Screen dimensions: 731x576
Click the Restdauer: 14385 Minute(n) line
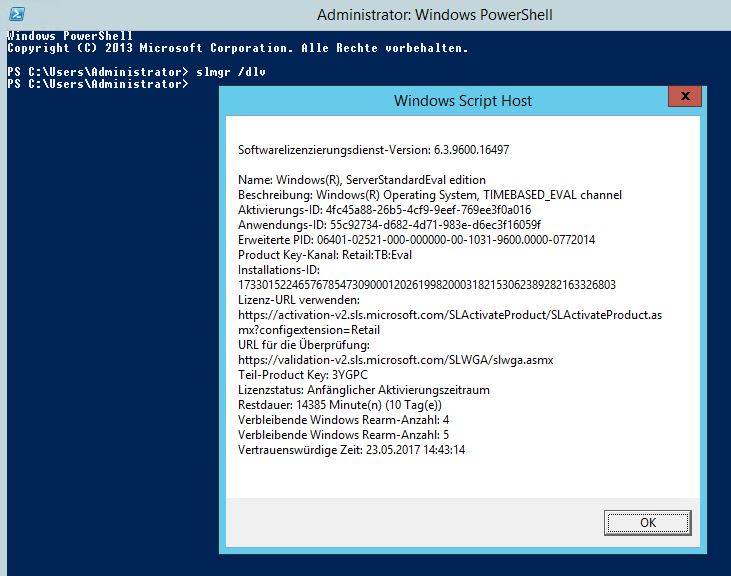coord(340,405)
